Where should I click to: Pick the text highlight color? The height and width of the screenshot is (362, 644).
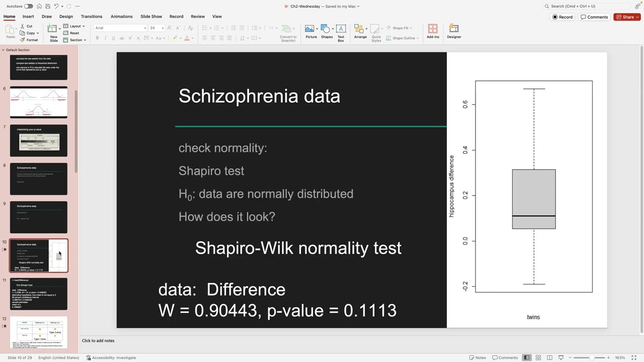175,38
